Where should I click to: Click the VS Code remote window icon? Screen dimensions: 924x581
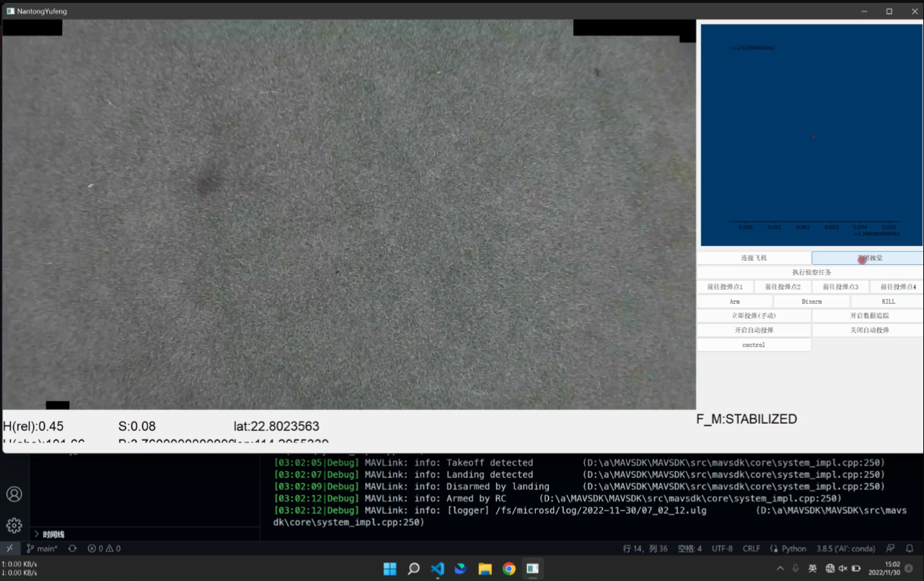tap(9, 549)
